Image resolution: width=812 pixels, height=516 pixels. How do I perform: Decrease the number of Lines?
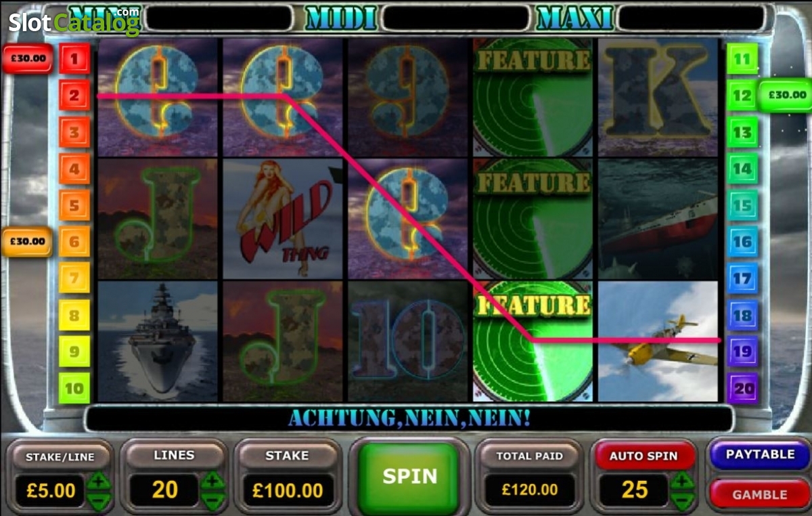tap(213, 501)
